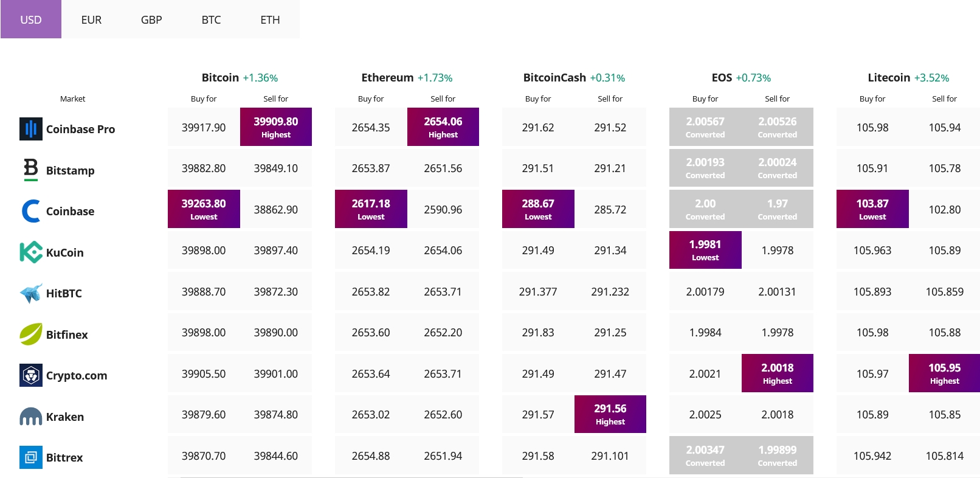Click Bittrex converted EOS sell 1.99899
Viewport: 980px width, 478px height.
tap(778, 455)
